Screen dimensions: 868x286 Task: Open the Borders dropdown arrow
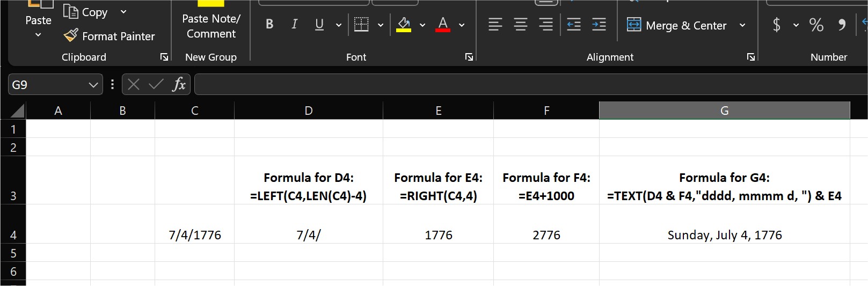coord(381,25)
